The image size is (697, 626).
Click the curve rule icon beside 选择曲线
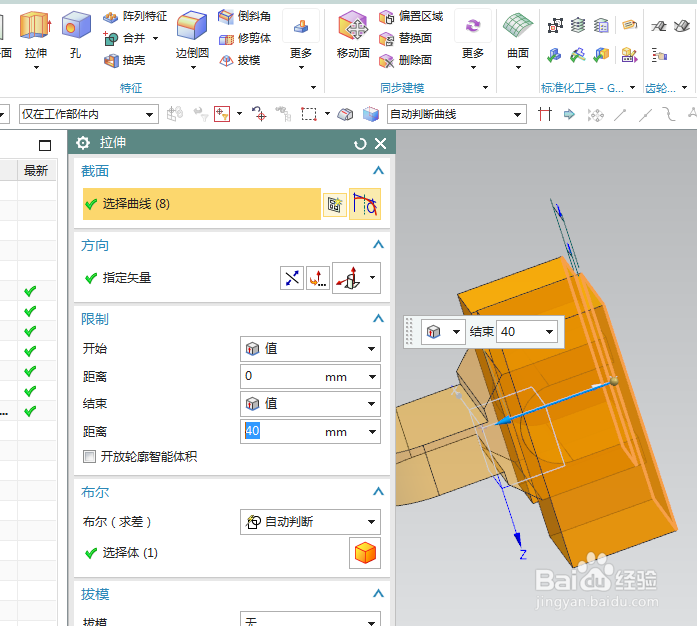365,204
